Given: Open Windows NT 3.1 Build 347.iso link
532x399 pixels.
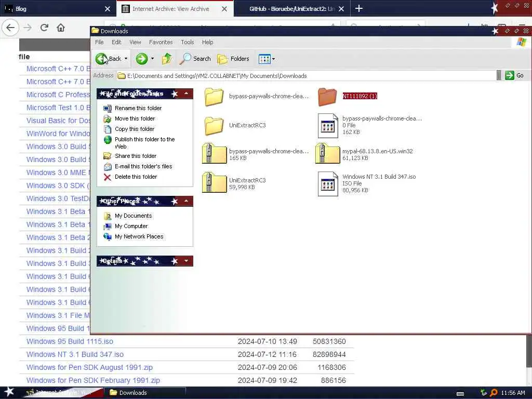Looking at the screenshot, I should 75,354.
